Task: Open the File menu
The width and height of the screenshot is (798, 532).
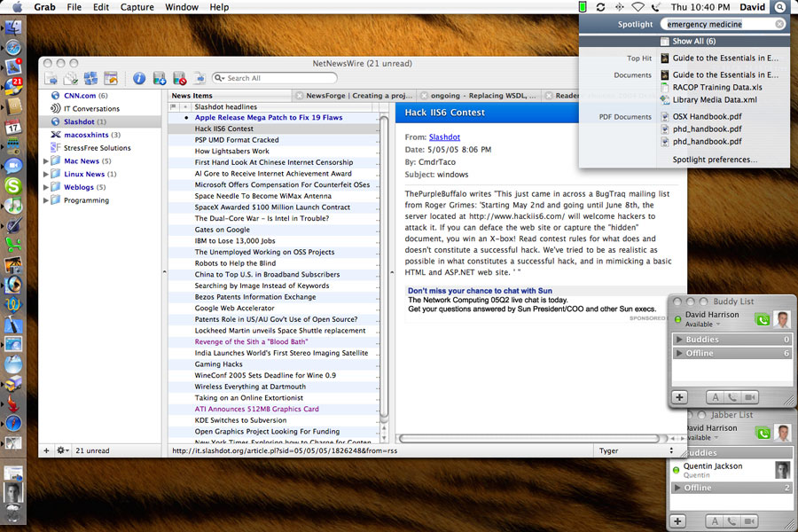Action: (x=74, y=7)
